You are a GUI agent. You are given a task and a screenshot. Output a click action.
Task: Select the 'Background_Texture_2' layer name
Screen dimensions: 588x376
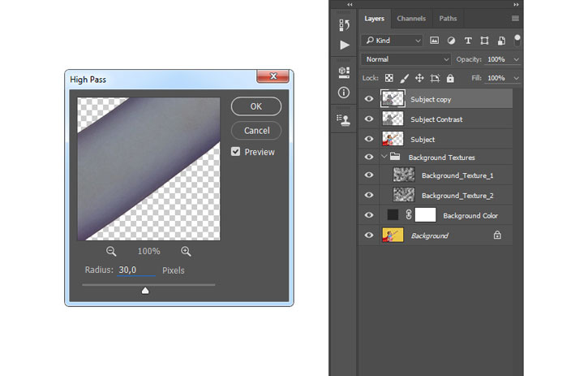[x=457, y=196]
